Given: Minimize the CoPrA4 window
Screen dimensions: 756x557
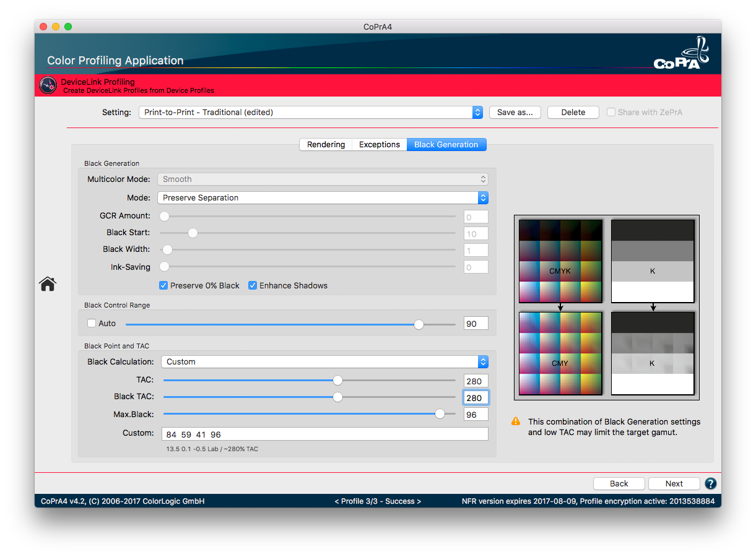Looking at the screenshot, I should pos(56,27).
